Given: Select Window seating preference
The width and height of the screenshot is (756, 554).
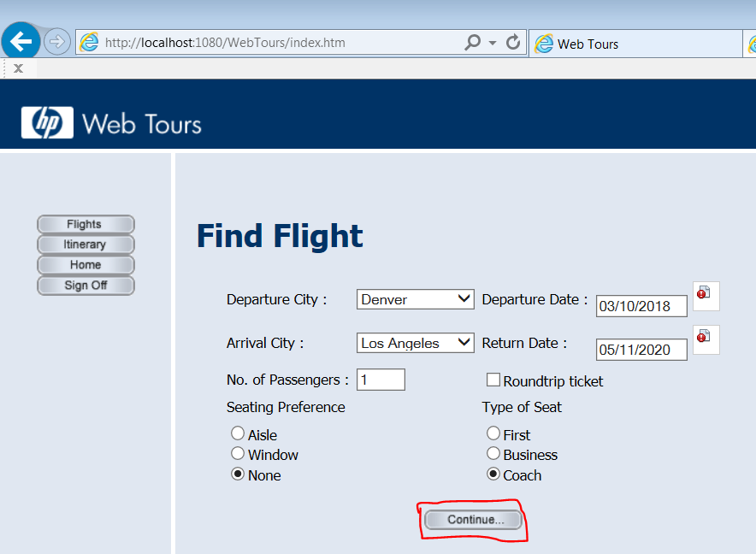Looking at the screenshot, I should click(x=238, y=454).
